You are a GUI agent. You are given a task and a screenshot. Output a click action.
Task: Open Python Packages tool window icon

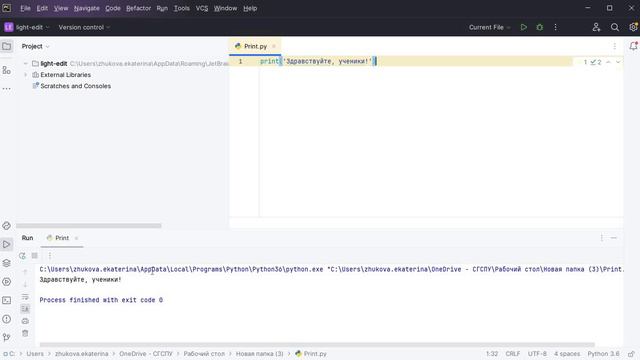pyautogui.click(x=7, y=225)
